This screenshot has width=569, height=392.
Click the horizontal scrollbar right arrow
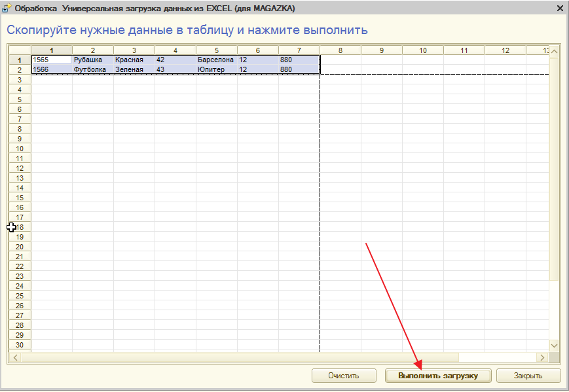pos(542,357)
